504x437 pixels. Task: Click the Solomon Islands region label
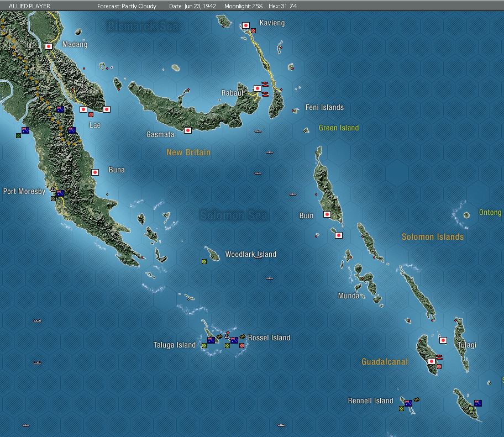433,237
